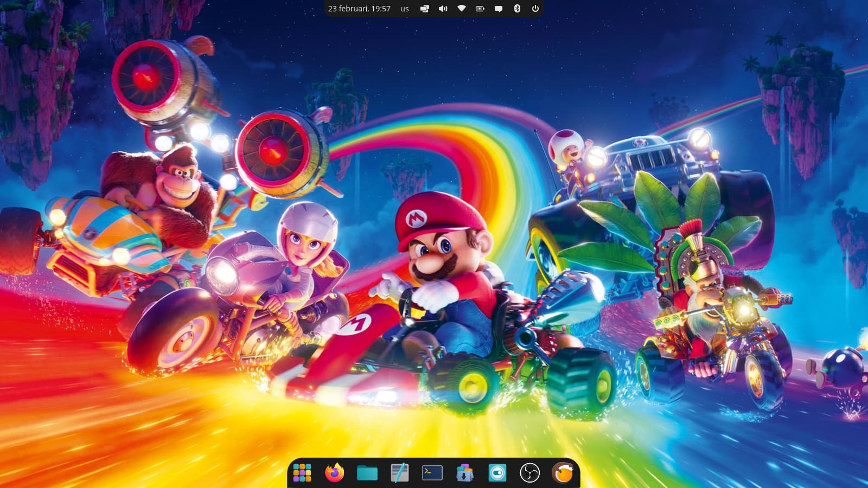The image size is (868, 488).
Task: Open the orange sphere app in dock
Action: [563, 473]
